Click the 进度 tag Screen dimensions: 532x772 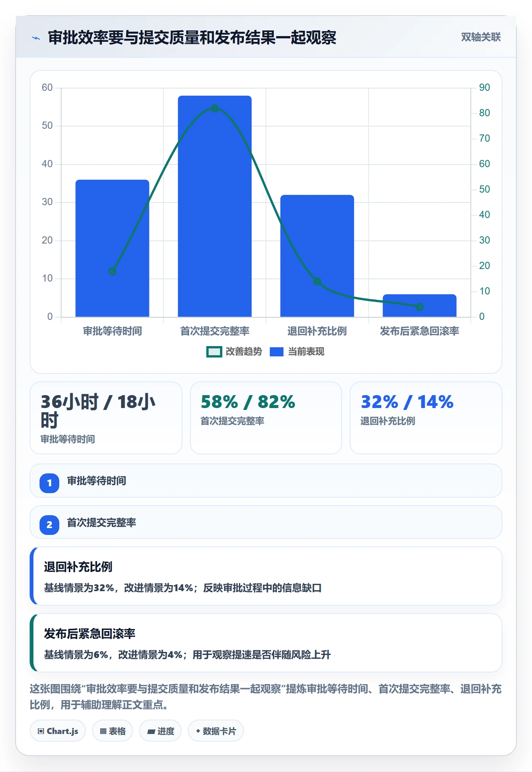click(160, 731)
